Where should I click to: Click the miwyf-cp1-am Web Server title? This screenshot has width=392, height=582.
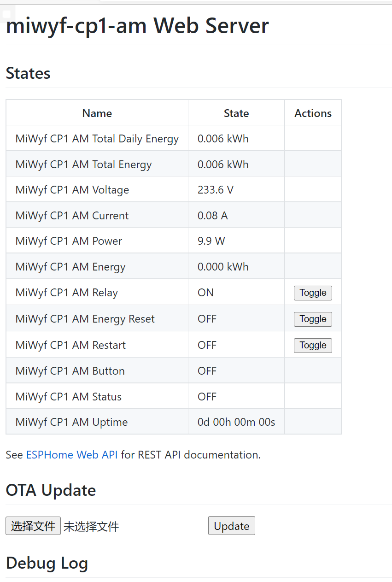[x=137, y=26]
